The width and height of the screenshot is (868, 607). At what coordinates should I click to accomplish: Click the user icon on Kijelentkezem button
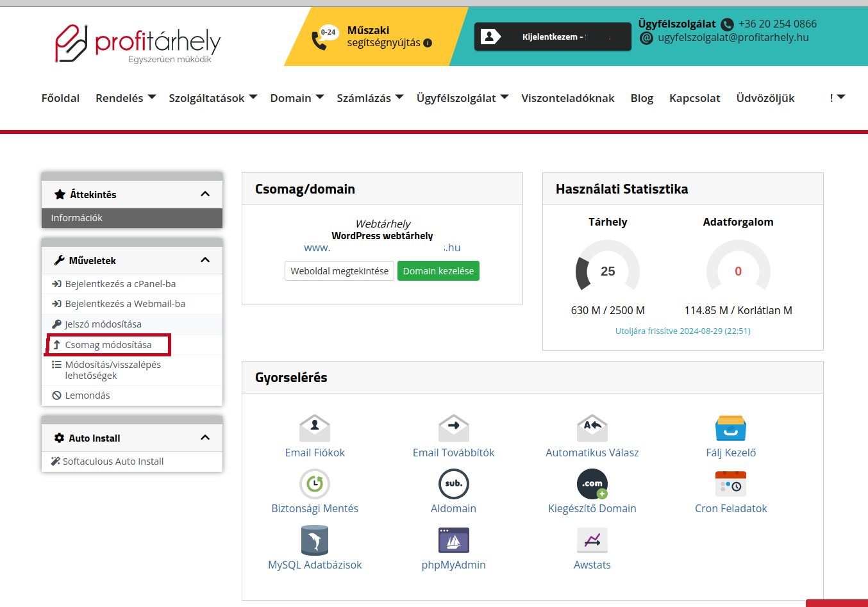pos(490,37)
